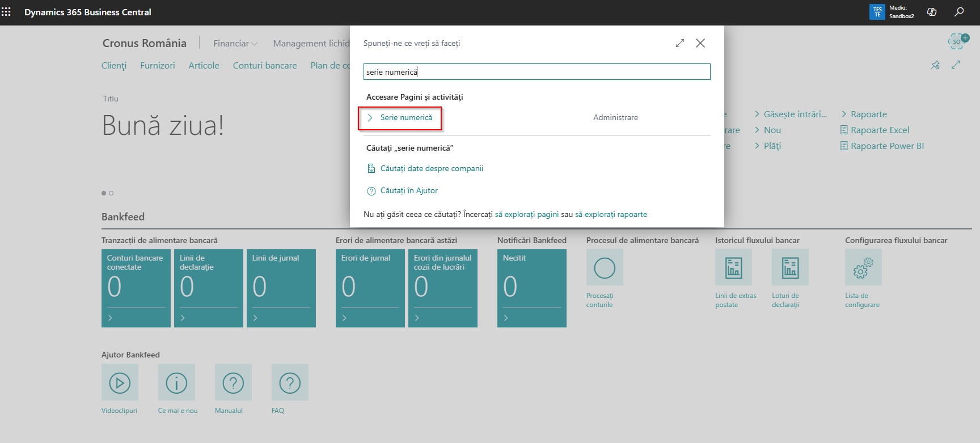The height and width of the screenshot is (443, 980).
Task: Open the Linii de jurnal tile
Action: click(281, 288)
